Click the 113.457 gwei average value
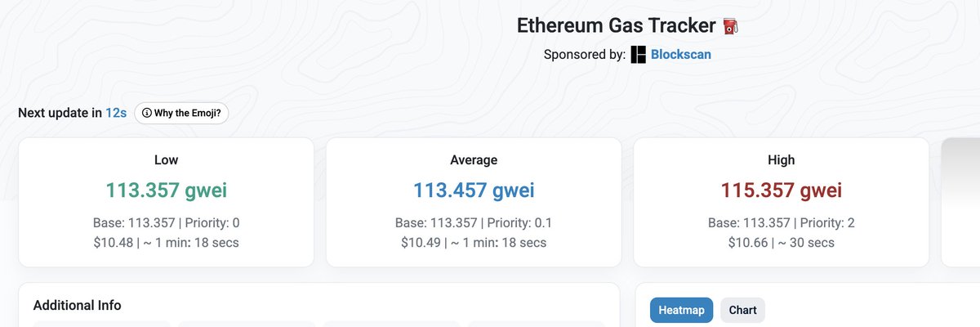980x327 pixels. (x=474, y=190)
